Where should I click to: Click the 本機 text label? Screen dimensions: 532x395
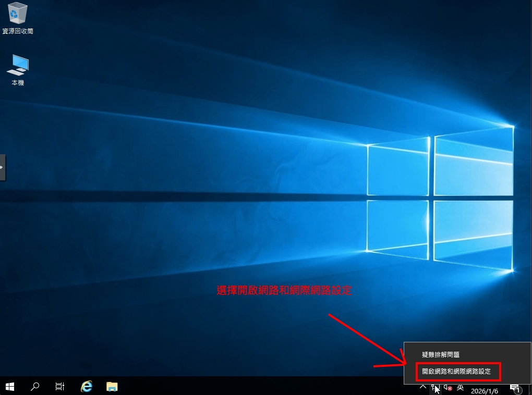[18, 83]
